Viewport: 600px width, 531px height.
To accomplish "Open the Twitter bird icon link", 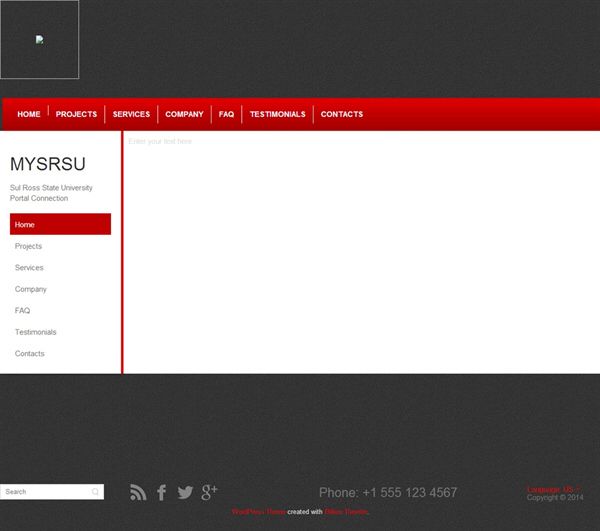I will tap(185, 492).
